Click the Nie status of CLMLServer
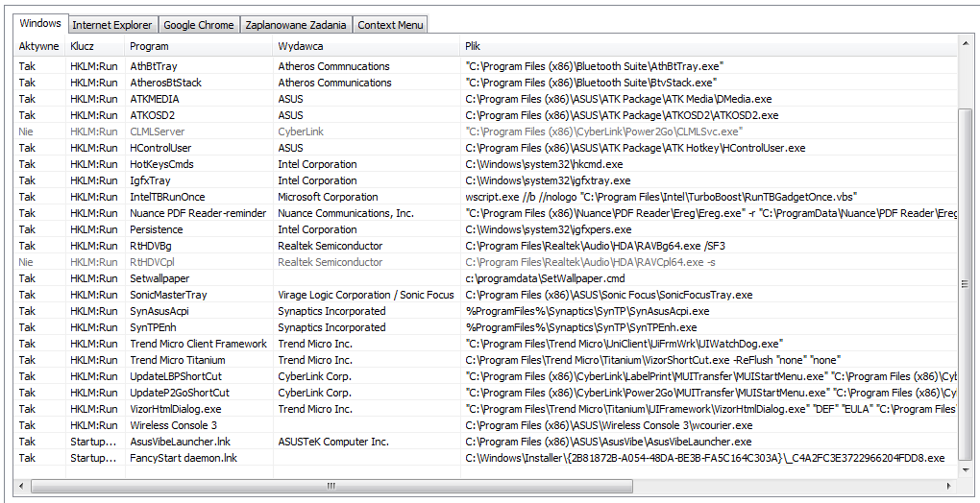Image resolution: width=980 pixels, height=503 pixels. (x=26, y=132)
